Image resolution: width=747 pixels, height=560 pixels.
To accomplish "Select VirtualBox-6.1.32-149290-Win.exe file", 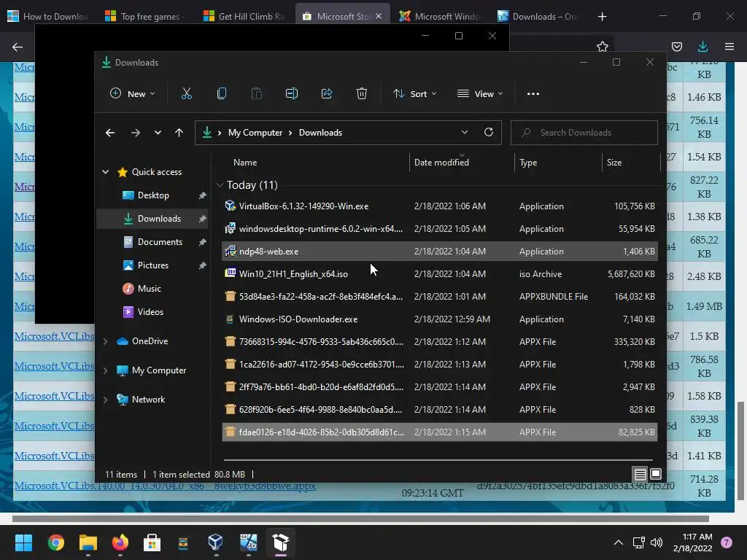I will [x=440, y=206].
